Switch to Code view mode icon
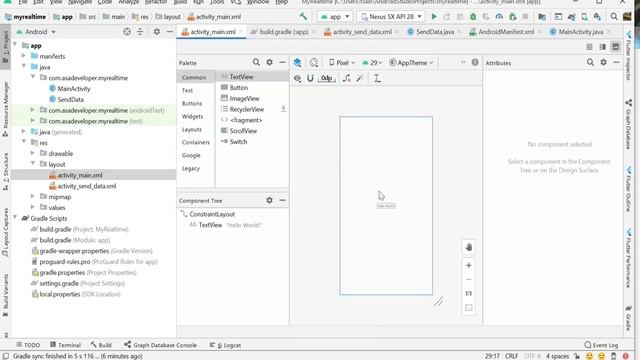 click(x=589, y=47)
